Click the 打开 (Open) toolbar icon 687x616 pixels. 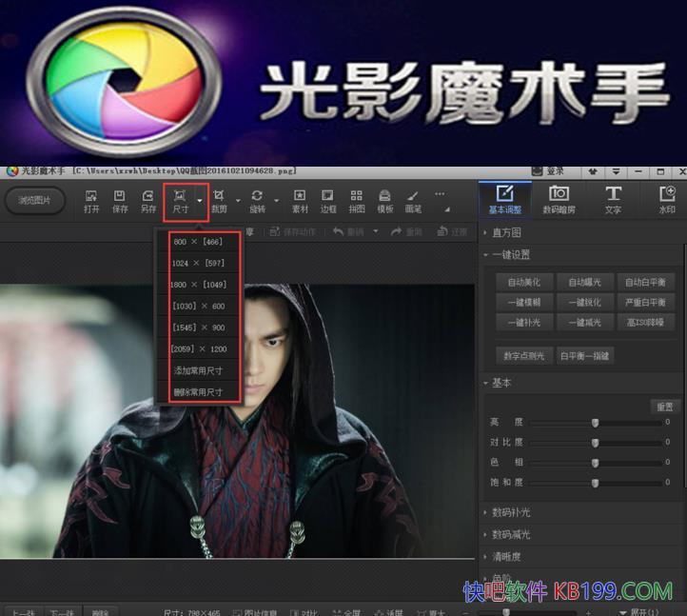coord(91,200)
